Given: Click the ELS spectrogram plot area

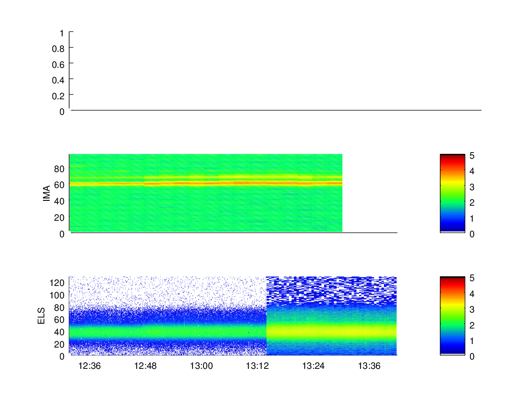Looking at the screenshot, I should 233,316.
